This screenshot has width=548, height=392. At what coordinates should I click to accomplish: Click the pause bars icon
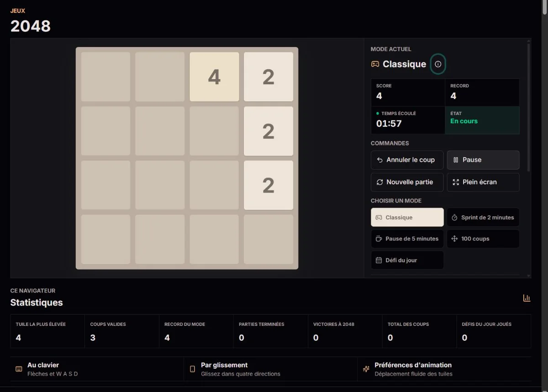pos(456,160)
